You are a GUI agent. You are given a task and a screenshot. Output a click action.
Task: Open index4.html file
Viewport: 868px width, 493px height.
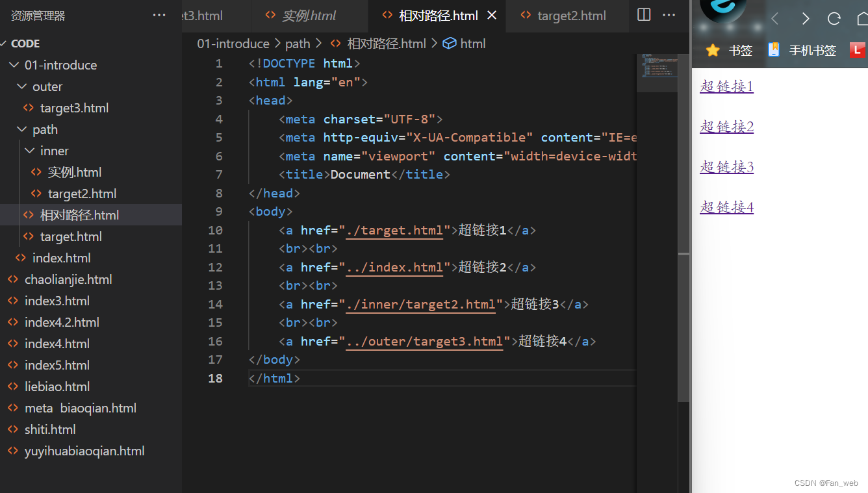pyautogui.click(x=57, y=344)
